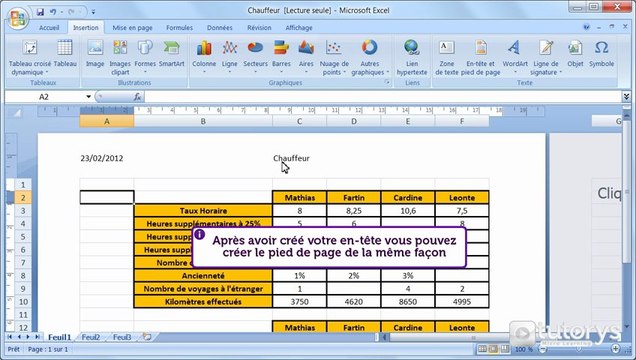
Task: Click En-tête et pied de page
Action: click(x=481, y=58)
